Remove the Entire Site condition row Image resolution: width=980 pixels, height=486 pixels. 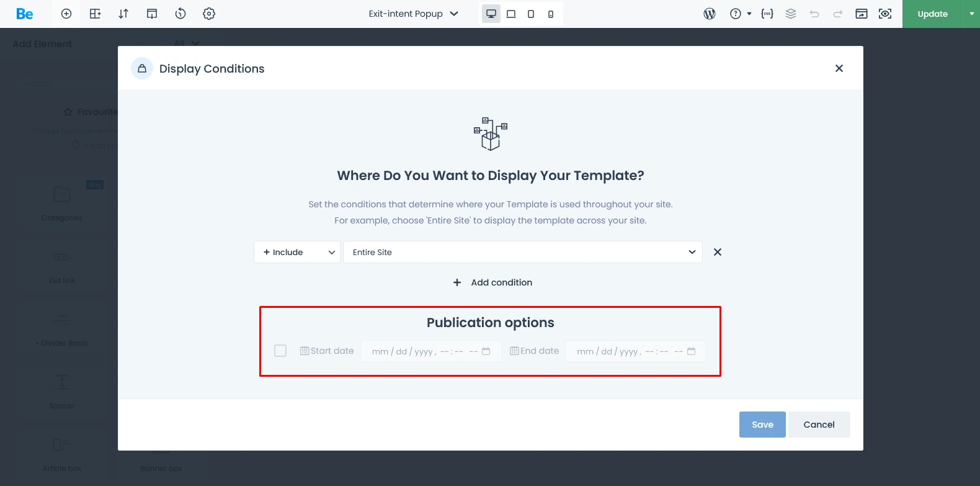pyautogui.click(x=718, y=252)
